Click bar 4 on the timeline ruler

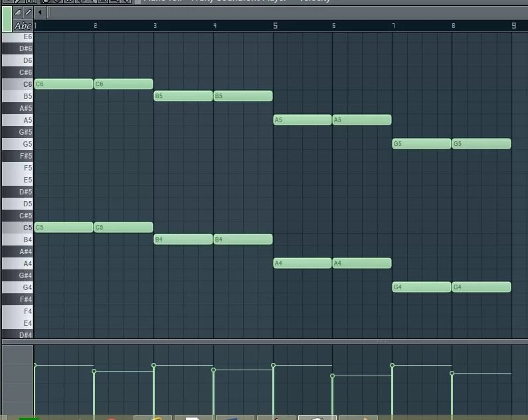coord(215,26)
